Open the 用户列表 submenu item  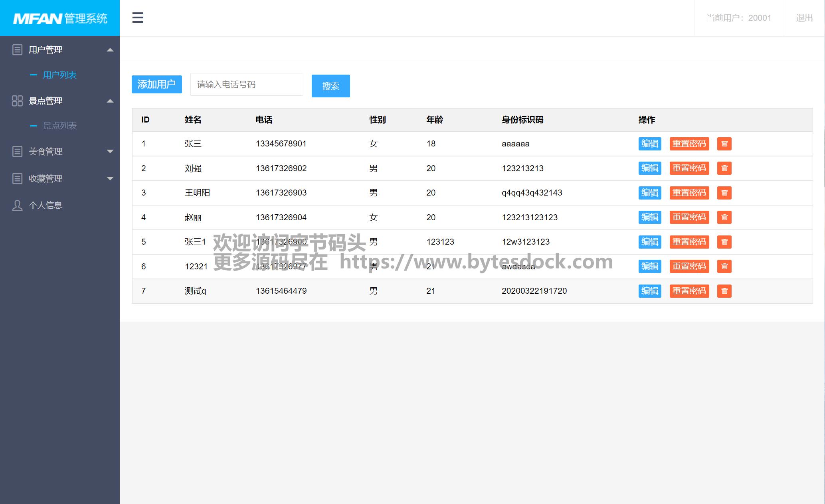59,75
